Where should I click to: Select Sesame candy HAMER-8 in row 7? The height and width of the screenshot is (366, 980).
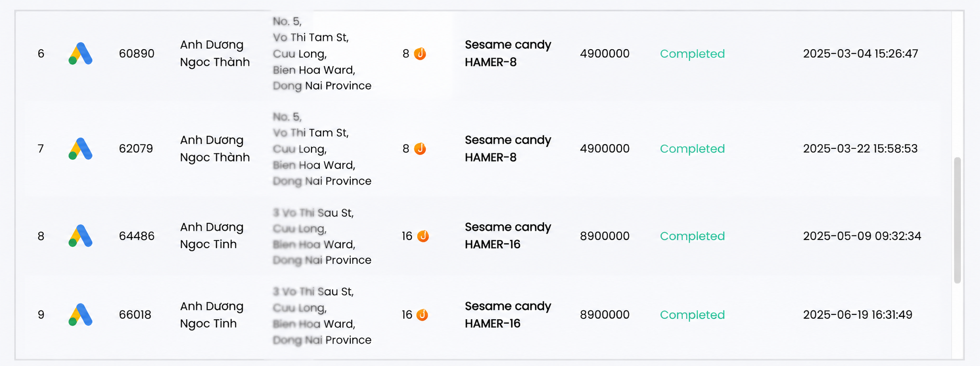(x=508, y=148)
